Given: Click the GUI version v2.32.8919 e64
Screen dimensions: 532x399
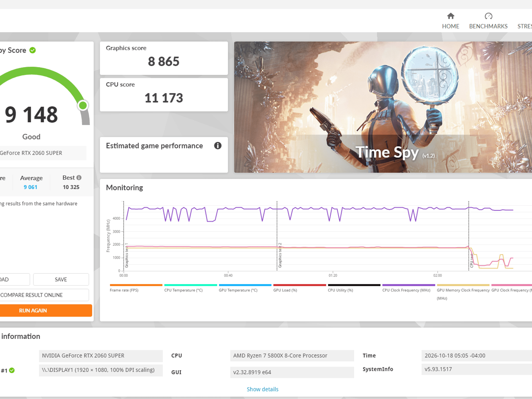Looking at the screenshot, I should [x=292, y=372].
